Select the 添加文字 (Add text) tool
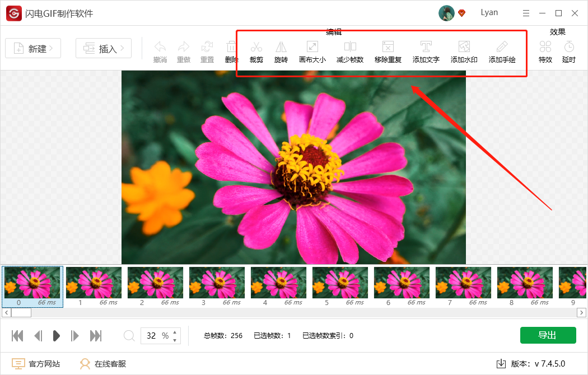588x375 pixels. coord(426,51)
